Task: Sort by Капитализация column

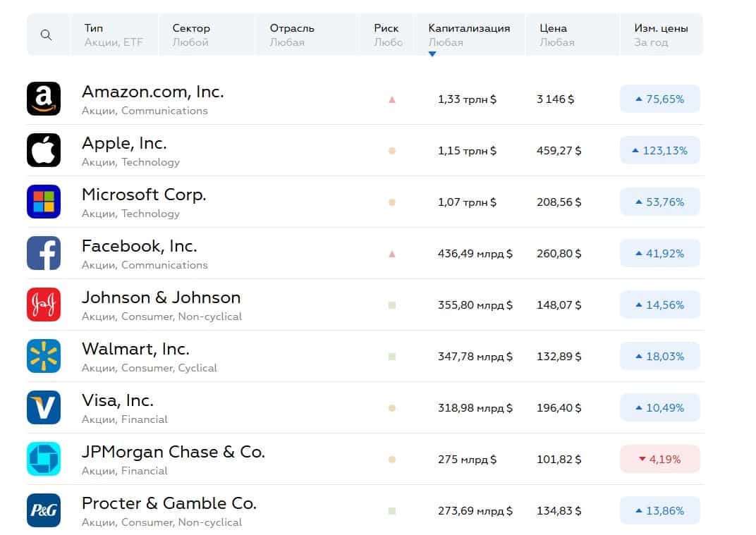Action: 469,35
